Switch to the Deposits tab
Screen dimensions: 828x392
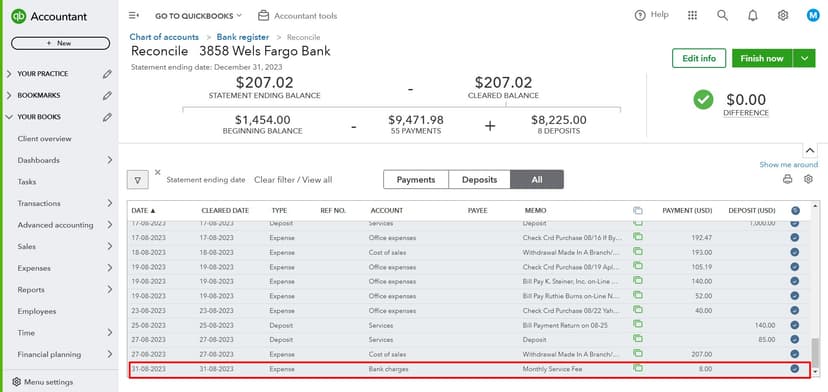(x=479, y=180)
